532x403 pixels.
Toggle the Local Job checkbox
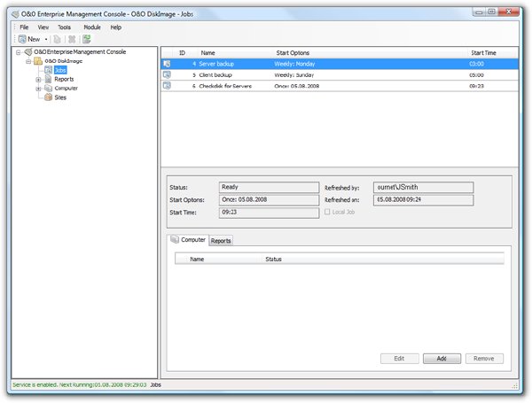[327, 212]
